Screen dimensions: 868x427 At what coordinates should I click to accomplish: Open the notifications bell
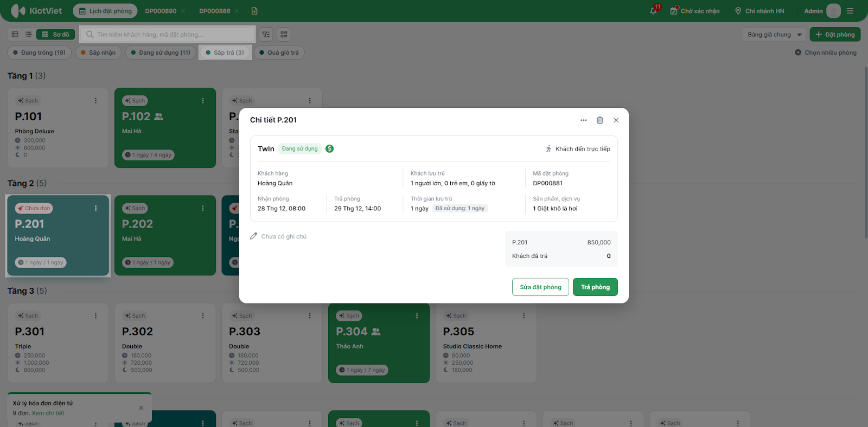[653, 11]
